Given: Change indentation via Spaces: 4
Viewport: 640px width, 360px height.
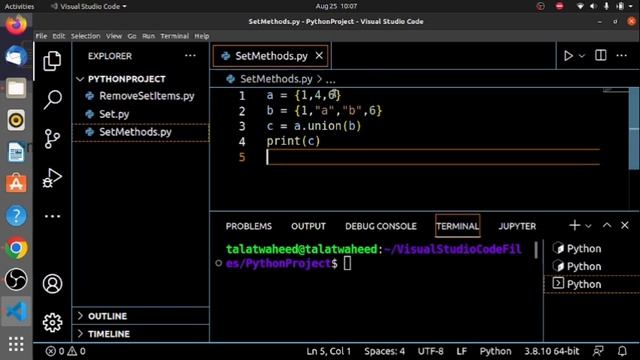Looking at the screenshot, I should [x=384, y=351].
